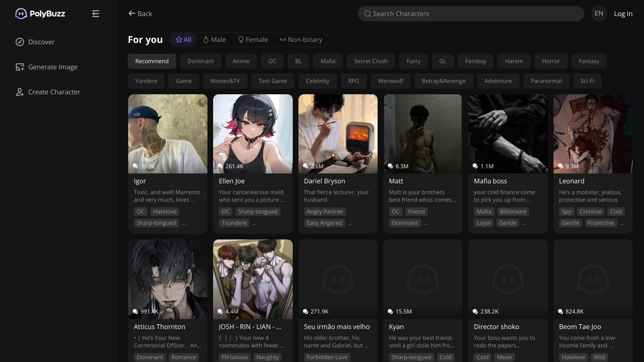Select the Harem category tag
This screenshot has width=644, height=362.
click(x=514, y=61)
